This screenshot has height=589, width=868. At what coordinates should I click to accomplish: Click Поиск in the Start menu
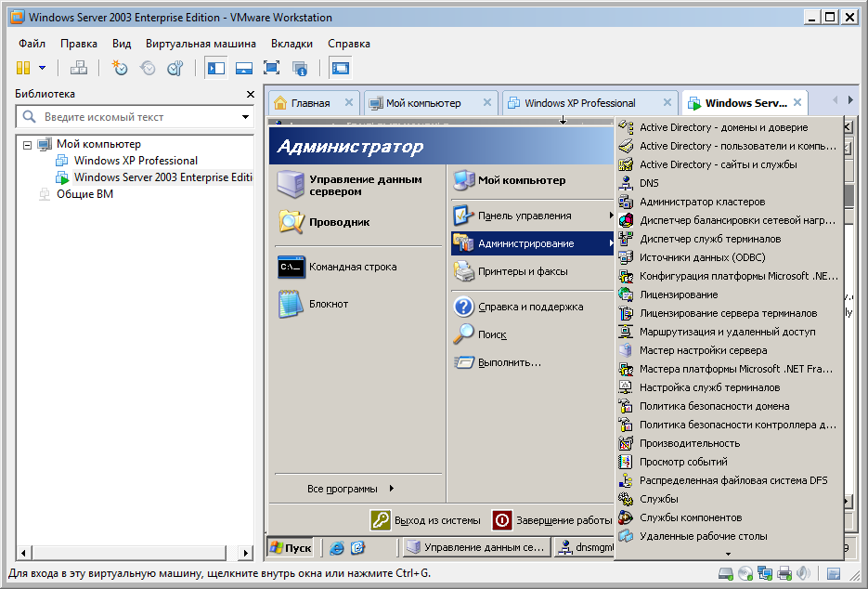[x=533, y=334]
